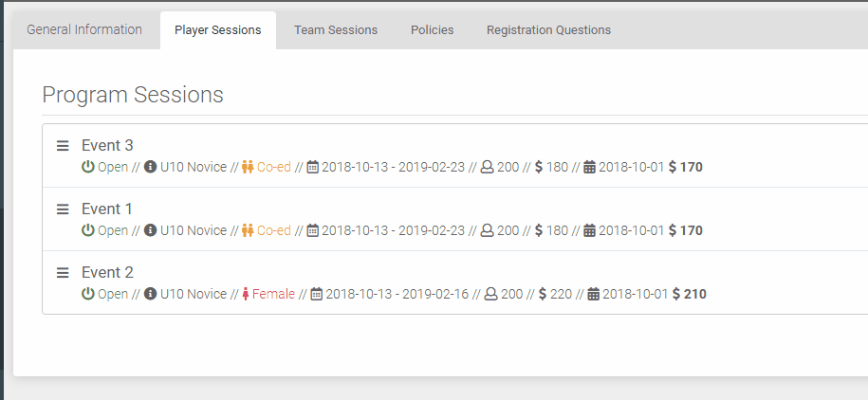
Task: Click the green Open power icon for Event 3
Action: (88, 167)
